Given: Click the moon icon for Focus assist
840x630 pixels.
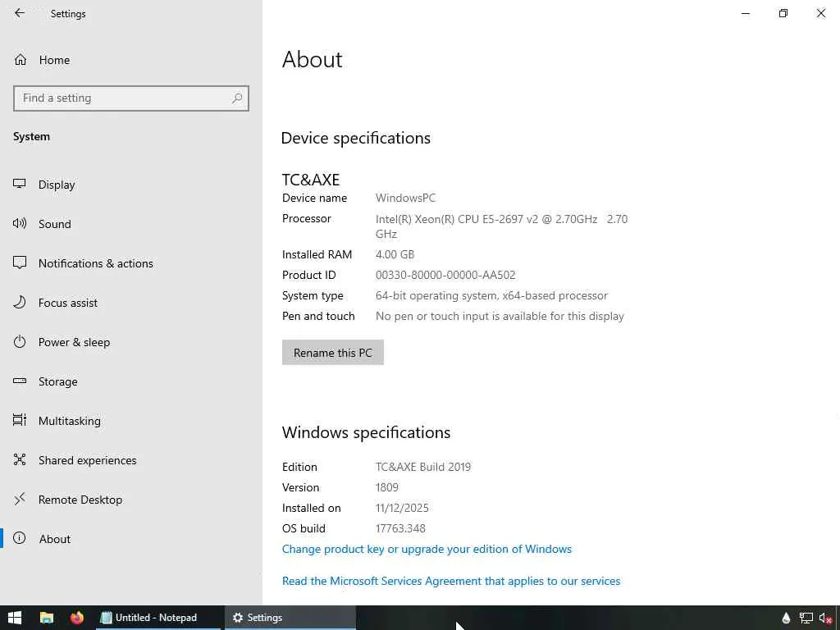Looking at the screenshot, I should click(20, 302).
